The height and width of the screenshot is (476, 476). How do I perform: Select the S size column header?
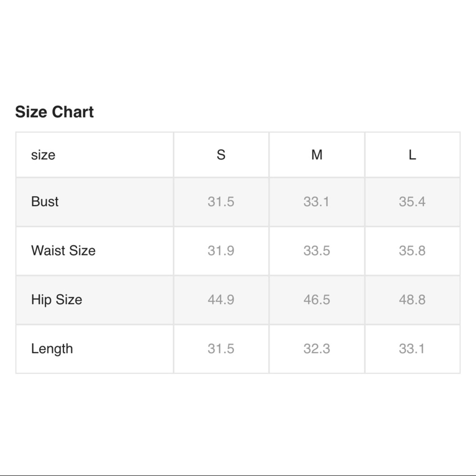(221, 155)
